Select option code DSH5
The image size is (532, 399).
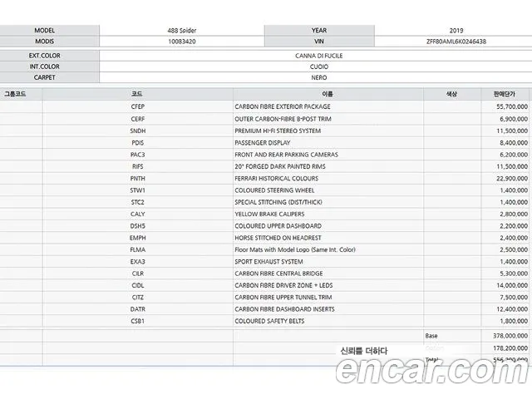[138, 226]
